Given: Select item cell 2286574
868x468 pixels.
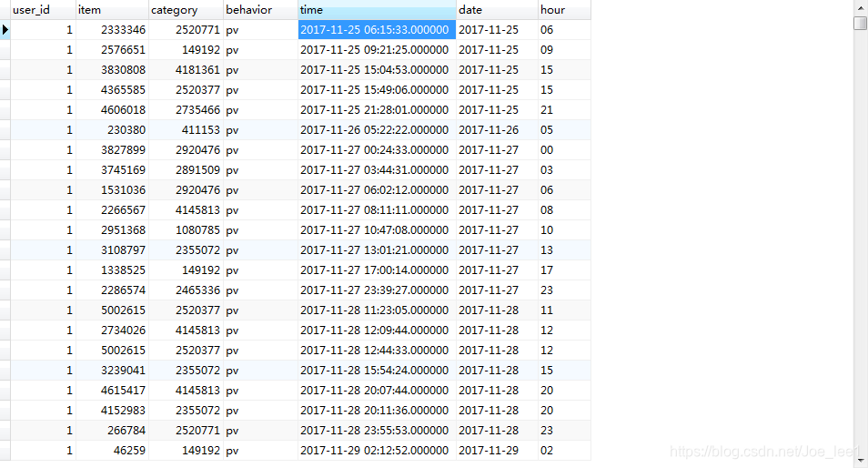Looking at the screenshot, I should [x=113, y=290].
